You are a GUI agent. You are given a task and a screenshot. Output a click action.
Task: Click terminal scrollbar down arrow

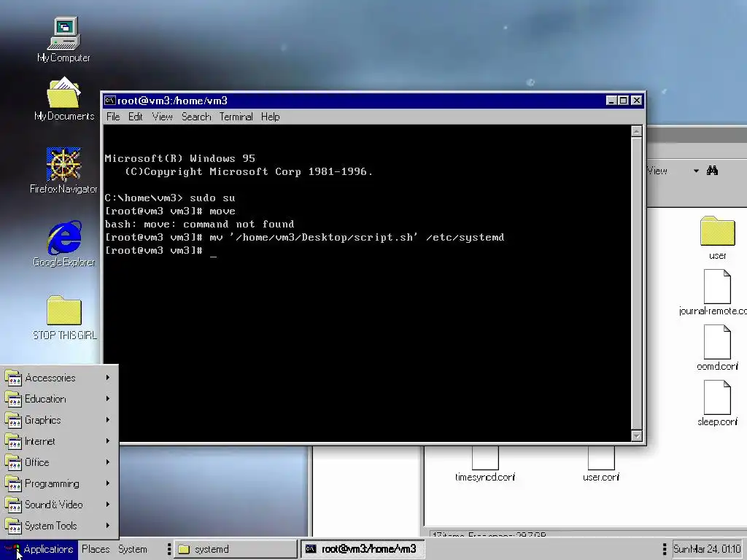click(636, 436)
